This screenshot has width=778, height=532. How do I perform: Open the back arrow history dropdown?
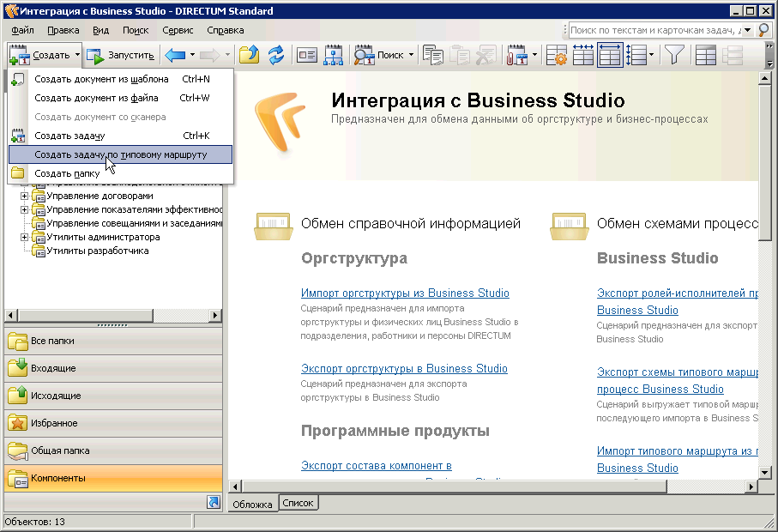point(192,55)
